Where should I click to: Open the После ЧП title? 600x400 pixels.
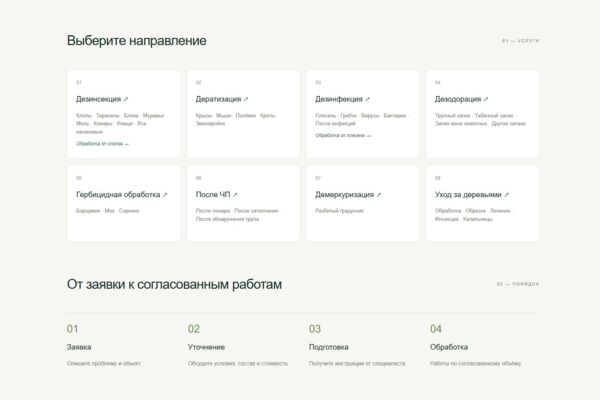213,194
